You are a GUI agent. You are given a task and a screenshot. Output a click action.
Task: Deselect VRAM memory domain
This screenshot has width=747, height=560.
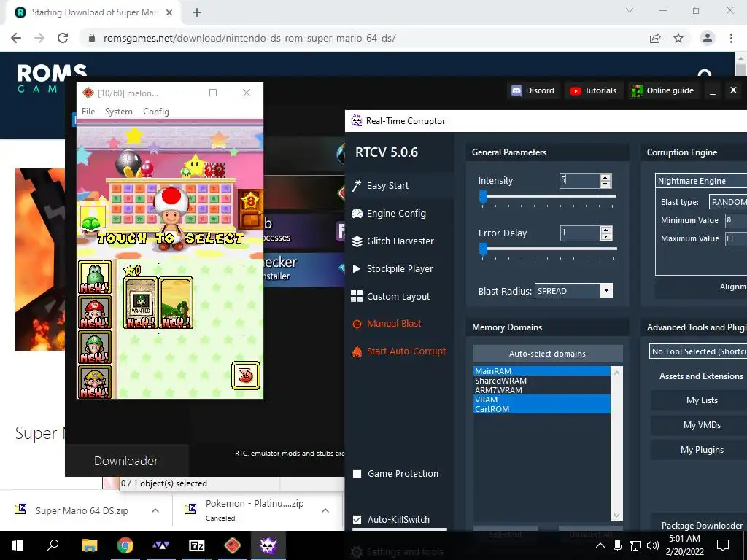coord(542,400)
